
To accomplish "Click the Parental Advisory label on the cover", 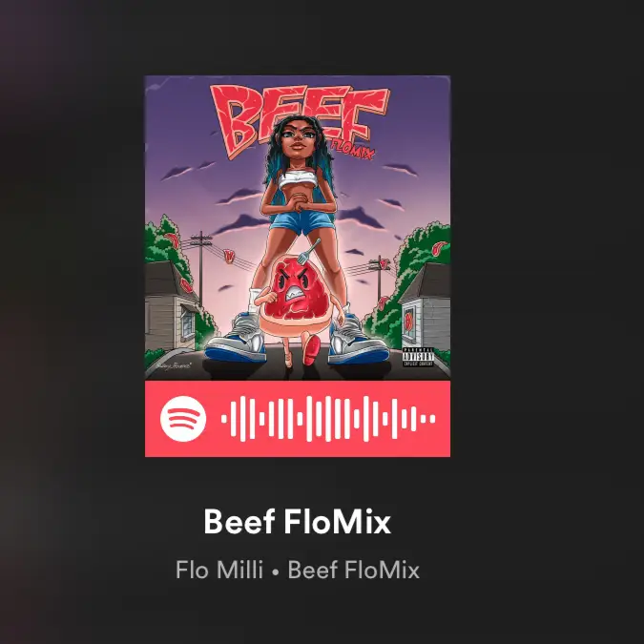I will click(x=418, y=357).
